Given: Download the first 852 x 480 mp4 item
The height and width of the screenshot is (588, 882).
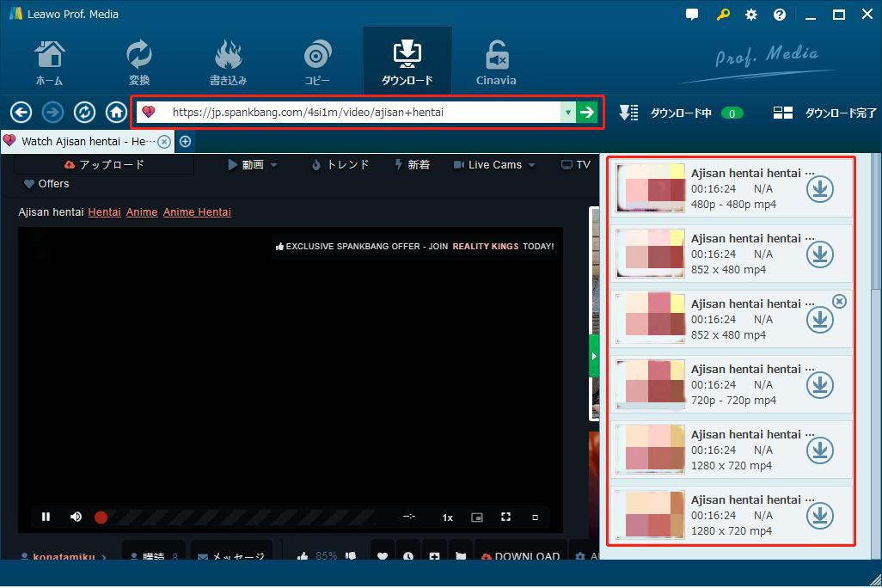Looking at the screenshot, I should click(x=819, y=254).
